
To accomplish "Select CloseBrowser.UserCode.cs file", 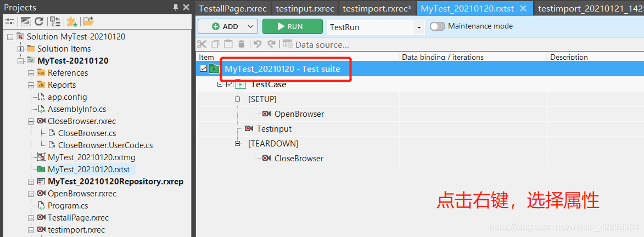I will coord(105,145).
